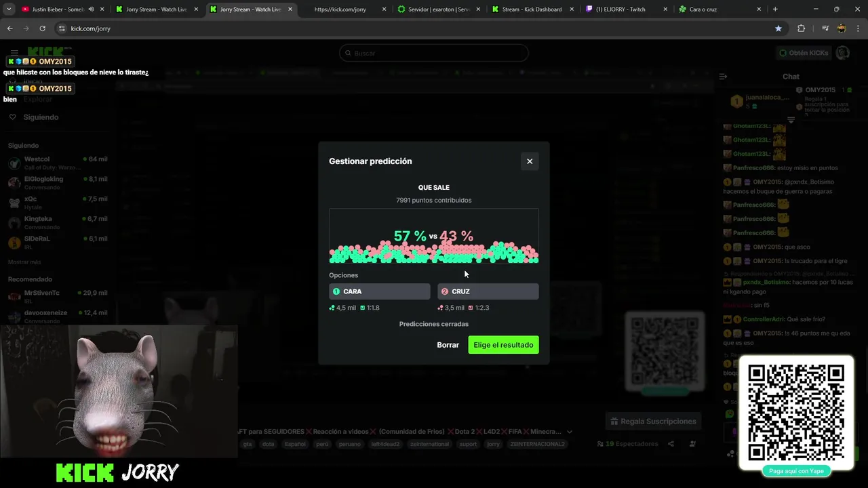The height and width of the screenshot is (488, 868).
Task: Click the Elige el resultado button
Action: coord(503,345)
